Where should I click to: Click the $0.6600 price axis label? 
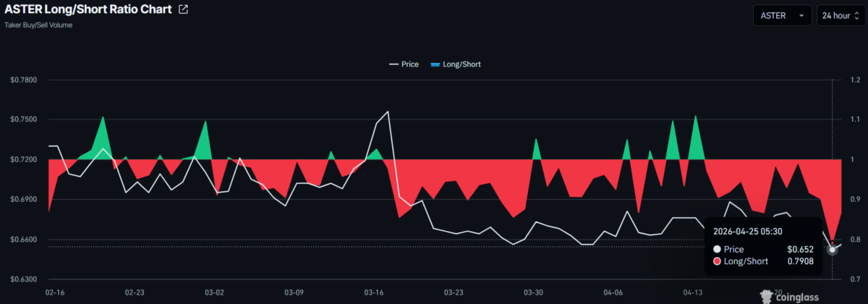tap(24, 240)
